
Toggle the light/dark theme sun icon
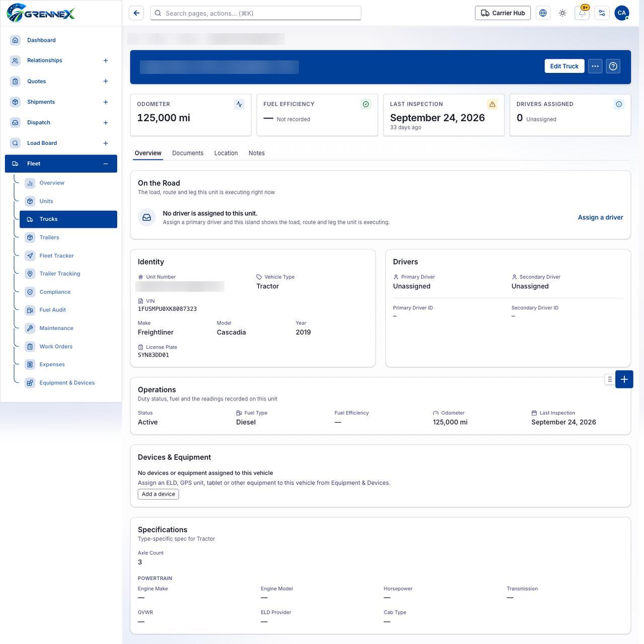(x=562, y=13)
